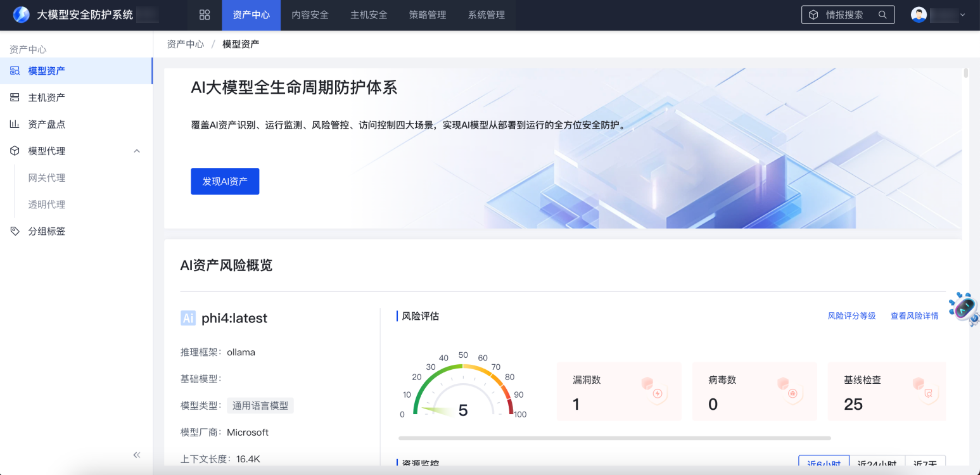Viewport: 980px width, 475px height.
Task: Open the grid overview icon in the top navigation
Action: [205, 15]
